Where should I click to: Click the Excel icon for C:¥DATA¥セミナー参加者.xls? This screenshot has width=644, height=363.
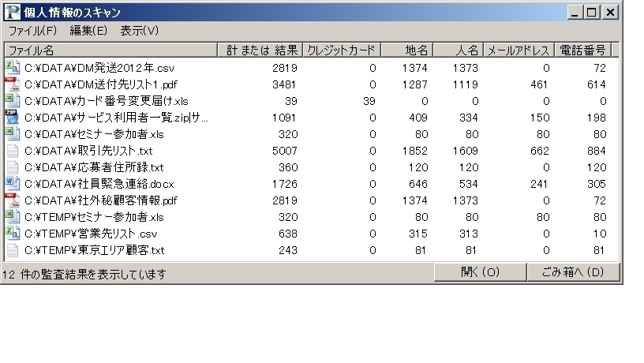[13, 134]
